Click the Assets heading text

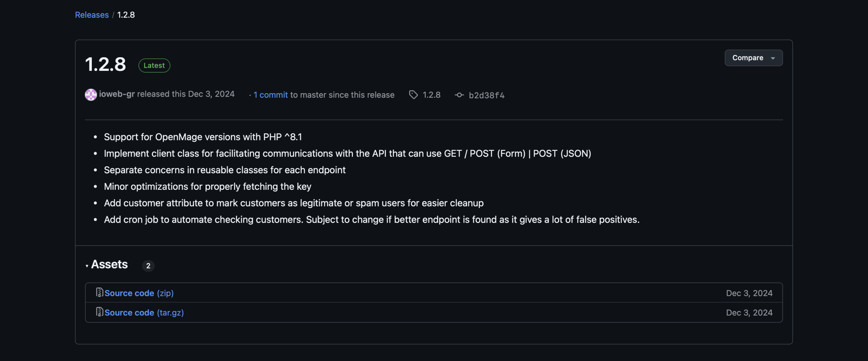(109, 264)
